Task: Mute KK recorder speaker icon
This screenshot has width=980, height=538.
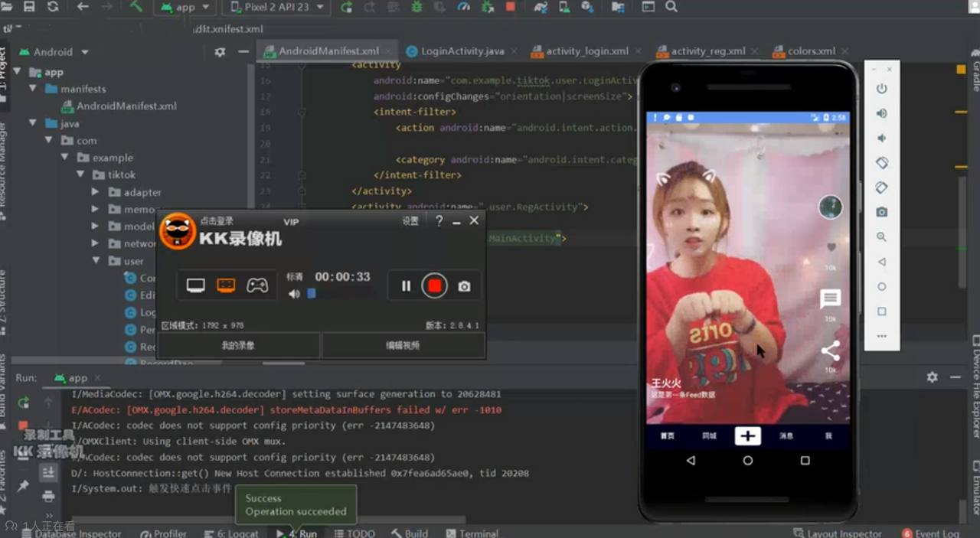Action: tap(294, 294)
